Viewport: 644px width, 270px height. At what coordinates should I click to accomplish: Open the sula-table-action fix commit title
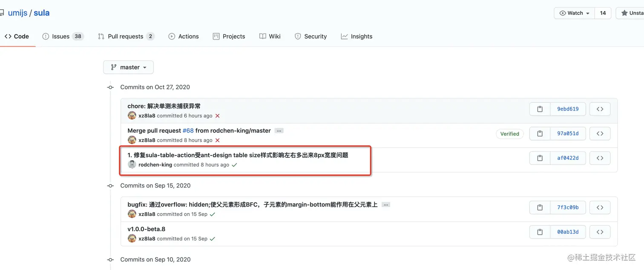[238, 155]
